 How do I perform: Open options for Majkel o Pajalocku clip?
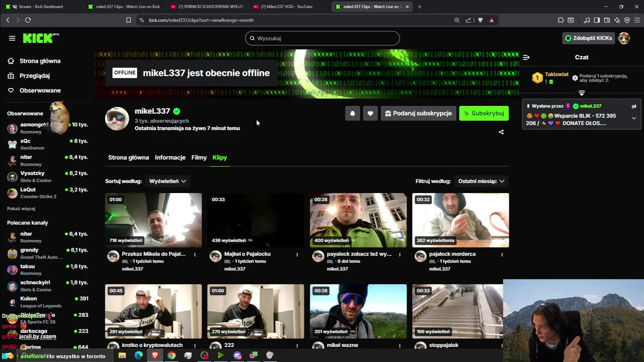click(297, 254)
